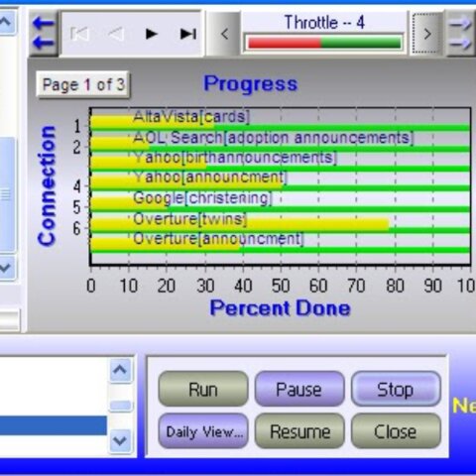Go to previous page triangle button
Screen dimensions: 476x476
pyautogui.click(x=116, y=34)
